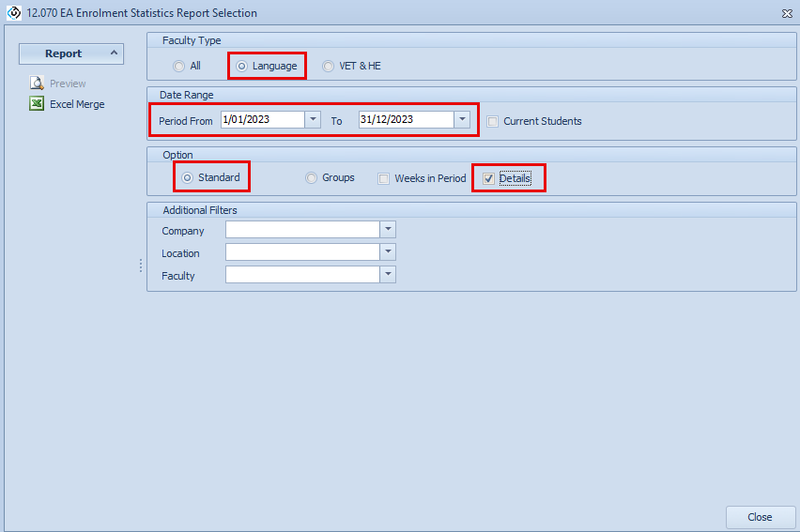Select the Groups option radio button
Image resolution: width=800 pixels, height=532 pixels.
(312, 178)
